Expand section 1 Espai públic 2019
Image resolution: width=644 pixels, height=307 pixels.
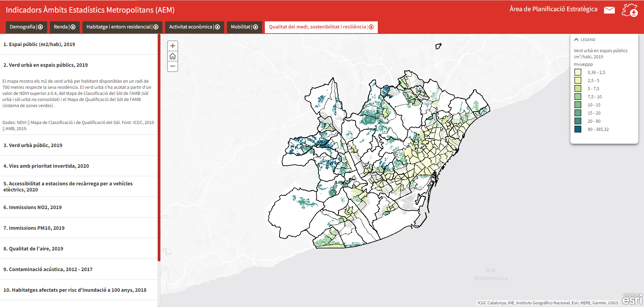(x=39, y=44)
